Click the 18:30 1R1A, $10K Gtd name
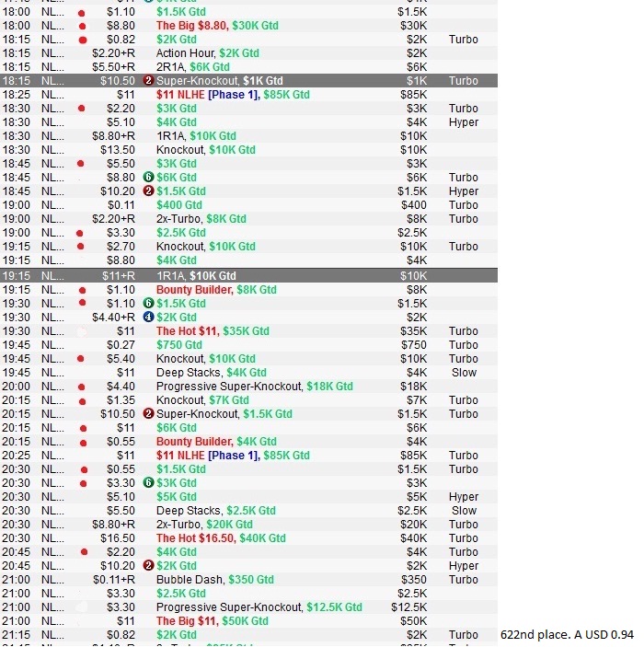The height and width of the screenshot is (647, 644). (196, 136)
